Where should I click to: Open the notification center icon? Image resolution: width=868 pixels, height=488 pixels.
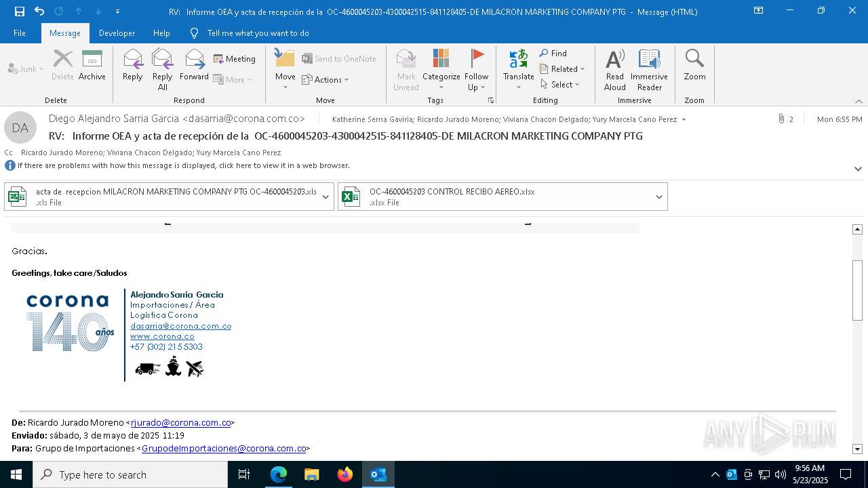click(846, 474)
